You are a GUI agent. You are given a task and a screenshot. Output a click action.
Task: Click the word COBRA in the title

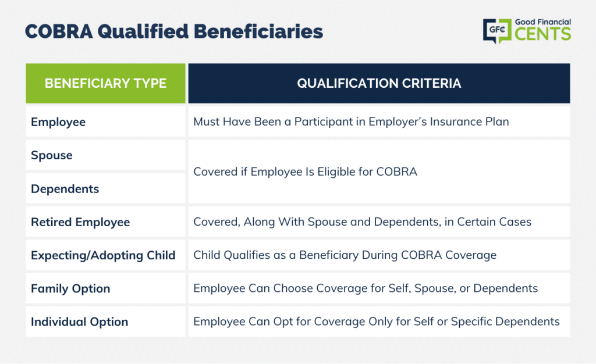click(x=59, y=31)
